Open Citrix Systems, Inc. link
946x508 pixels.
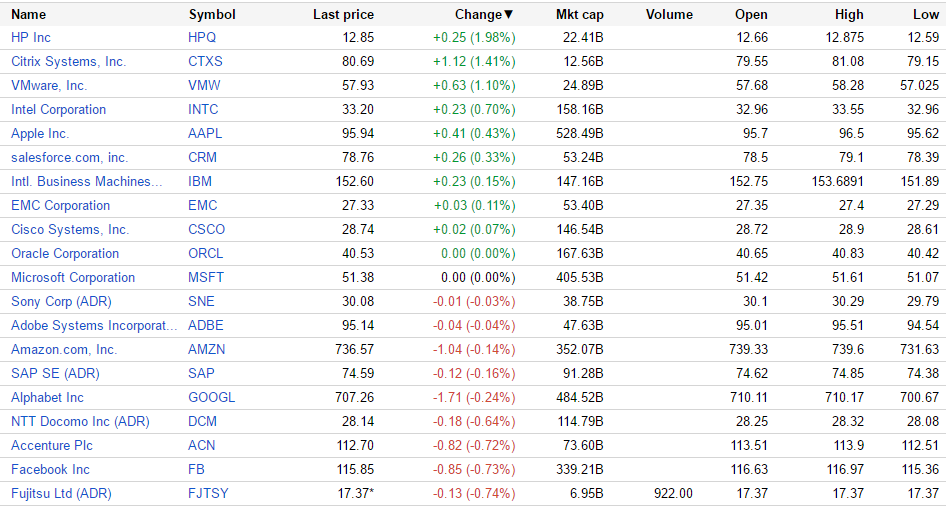68,61
